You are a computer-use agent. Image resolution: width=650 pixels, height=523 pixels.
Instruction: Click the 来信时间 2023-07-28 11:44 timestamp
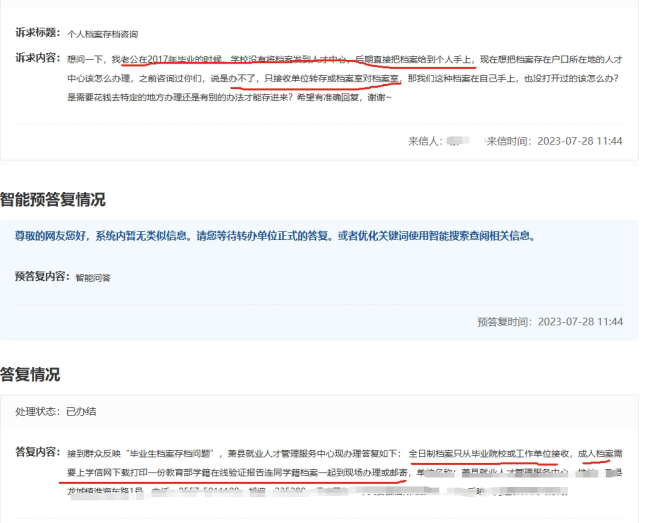555,141
